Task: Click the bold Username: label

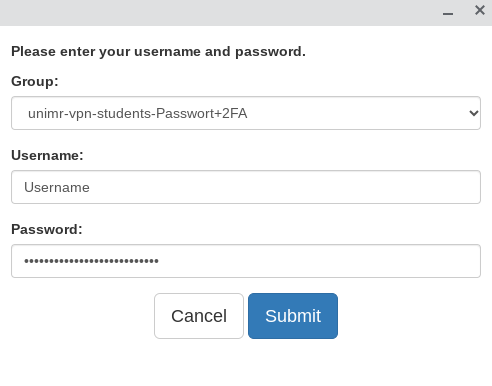Action: (47, 155)
